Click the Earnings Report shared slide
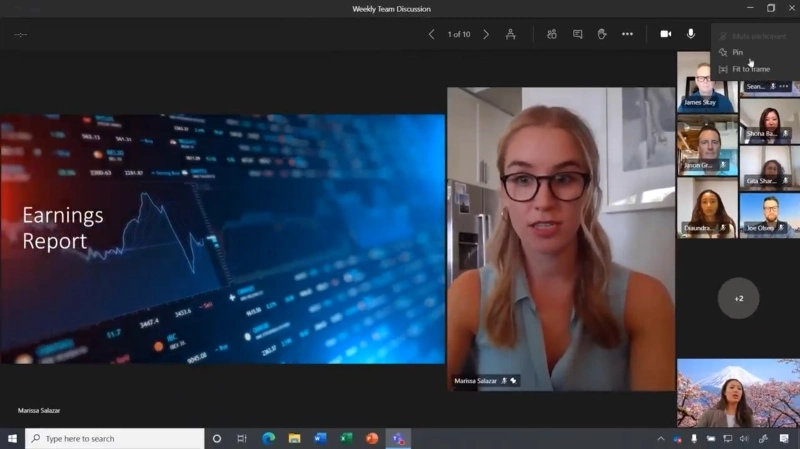This screenshot has height=449, width=800. point(222,238)
